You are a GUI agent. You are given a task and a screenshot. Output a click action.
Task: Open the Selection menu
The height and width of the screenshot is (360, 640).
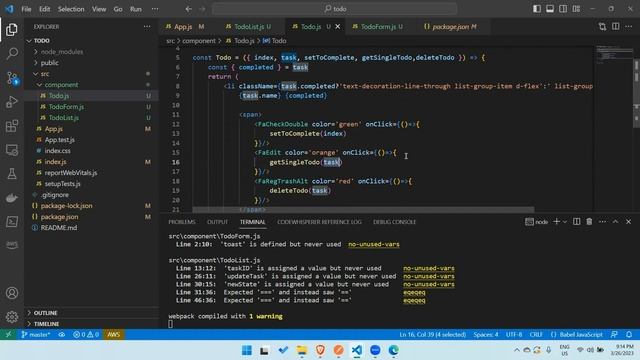tap(71, 9)
